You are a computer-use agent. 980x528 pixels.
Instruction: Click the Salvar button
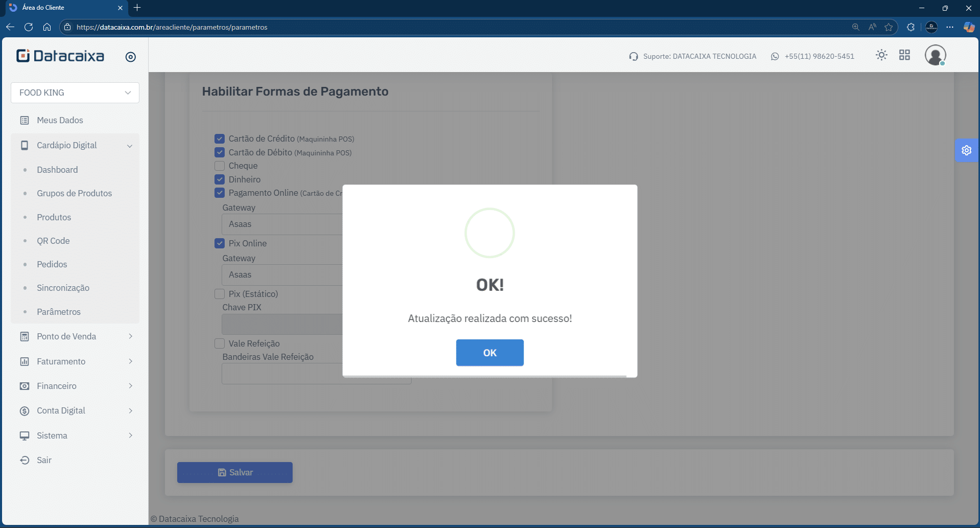pos(235,472)
